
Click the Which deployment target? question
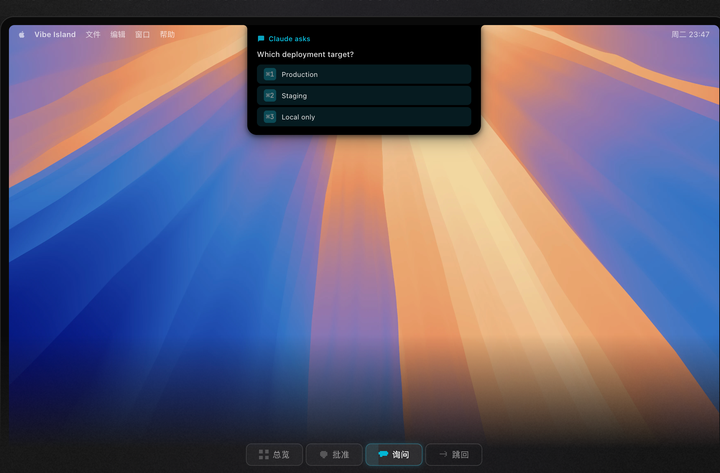(x=305, y=54)
